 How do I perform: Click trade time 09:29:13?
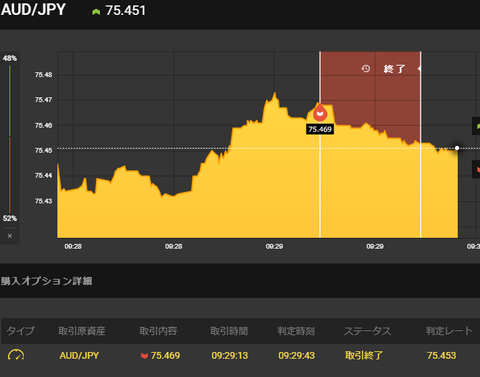click(230, 356)
